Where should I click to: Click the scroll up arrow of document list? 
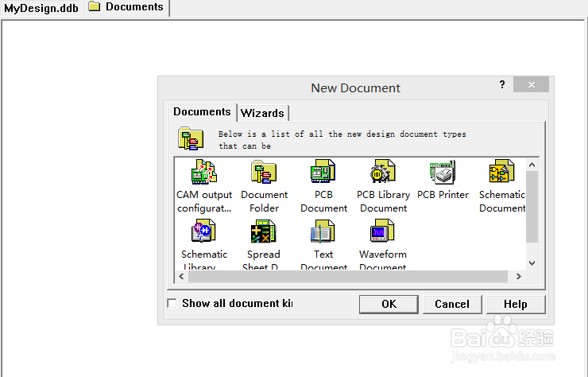[x=532, y=165]
